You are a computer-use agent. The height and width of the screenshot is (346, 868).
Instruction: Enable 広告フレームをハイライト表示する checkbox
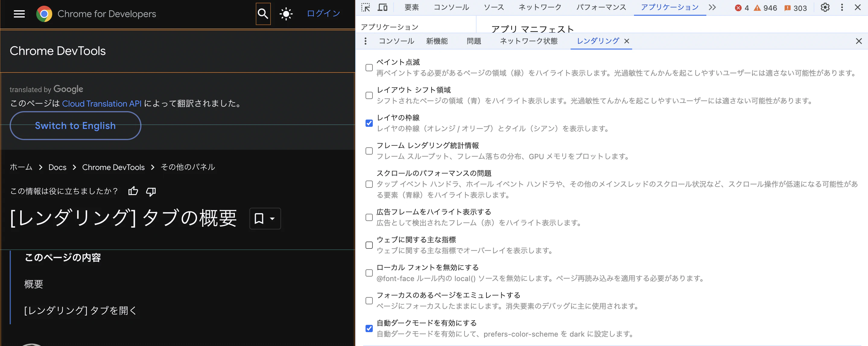tap(369, 217)
